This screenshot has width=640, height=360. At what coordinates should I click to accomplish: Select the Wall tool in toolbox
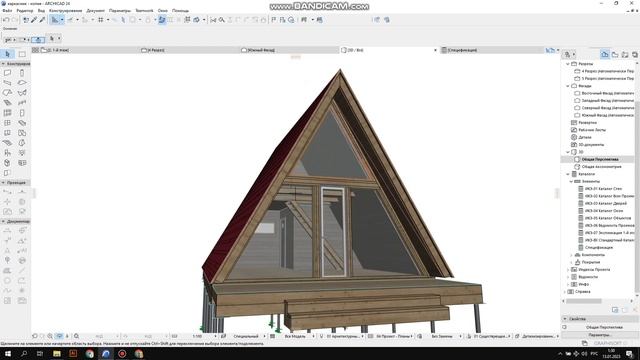(7, 73)
